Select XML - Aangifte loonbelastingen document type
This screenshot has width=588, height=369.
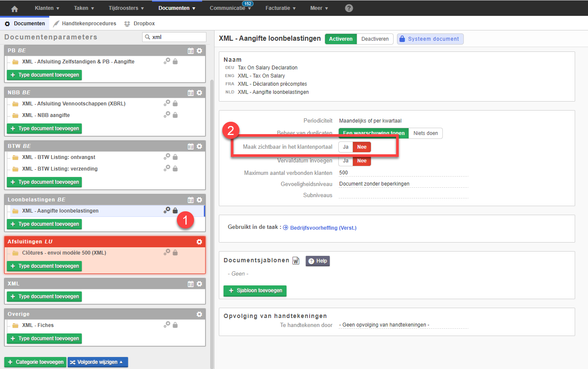(x=60, y=211)
